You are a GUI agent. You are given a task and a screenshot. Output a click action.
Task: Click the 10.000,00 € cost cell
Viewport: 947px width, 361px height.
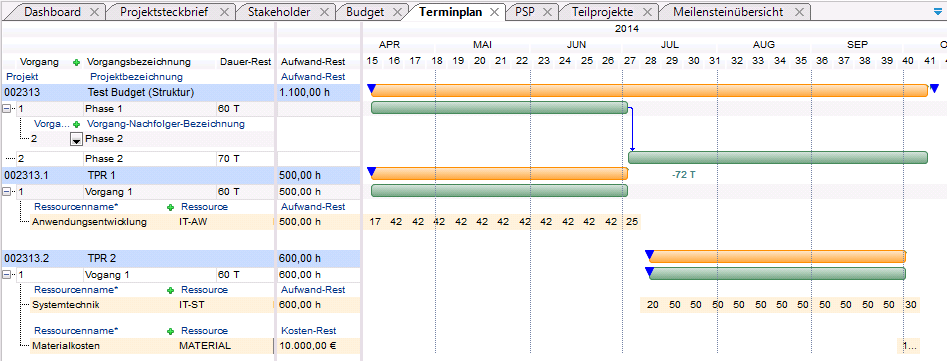[319, 346]
